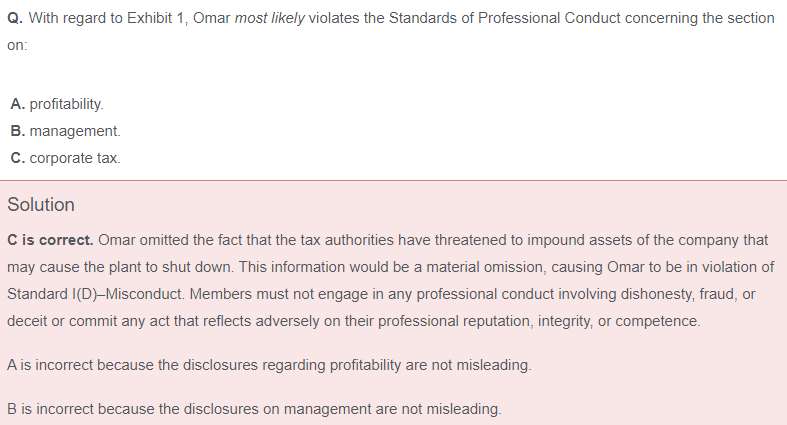Select answer option A profitability
The height and width of the screenshot is (425, 787).
pos(57,104)
